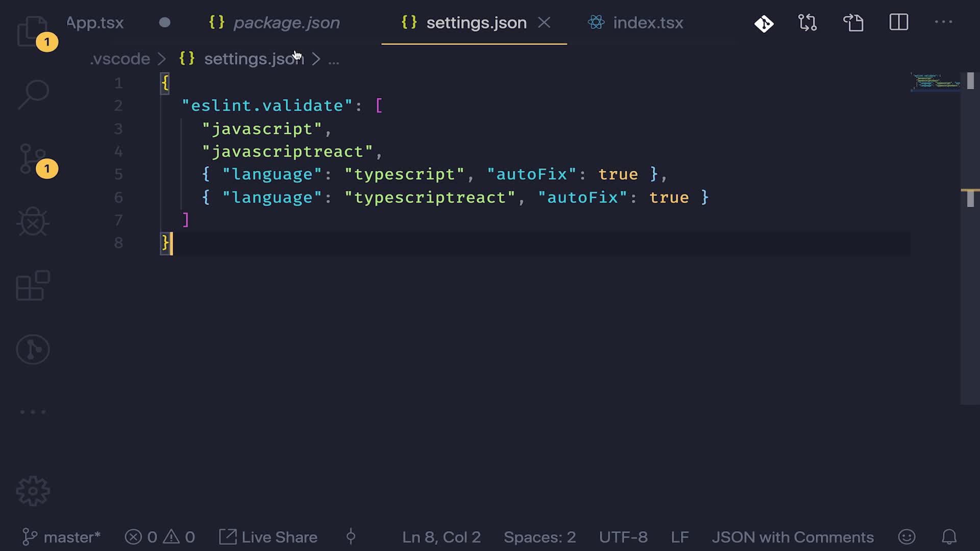Screen dimensions: 980x551
Task: Expand additional views ellipsis in activity bar
Action: click(x=33, y=412)
